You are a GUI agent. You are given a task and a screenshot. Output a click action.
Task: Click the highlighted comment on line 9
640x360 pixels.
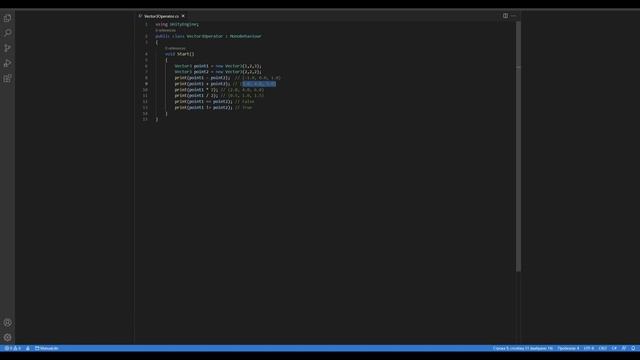(259, 84)
